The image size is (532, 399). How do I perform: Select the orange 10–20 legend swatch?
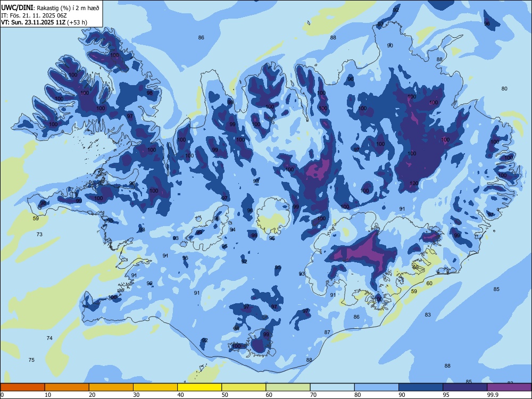coord(67,387)
